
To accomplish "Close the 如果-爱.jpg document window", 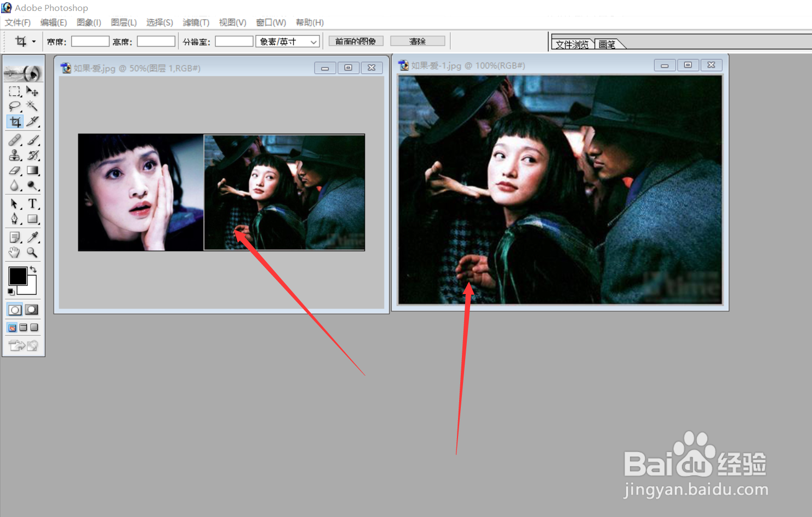I will pos(371,68).
